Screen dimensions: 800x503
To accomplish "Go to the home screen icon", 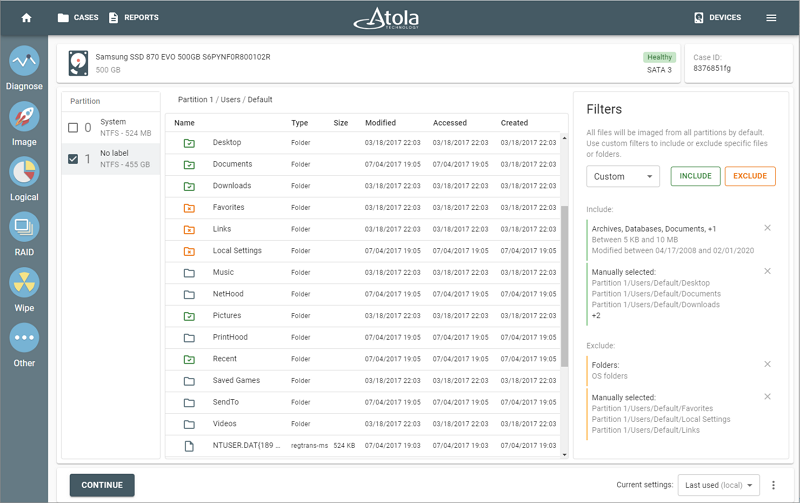I will (27, 18).
